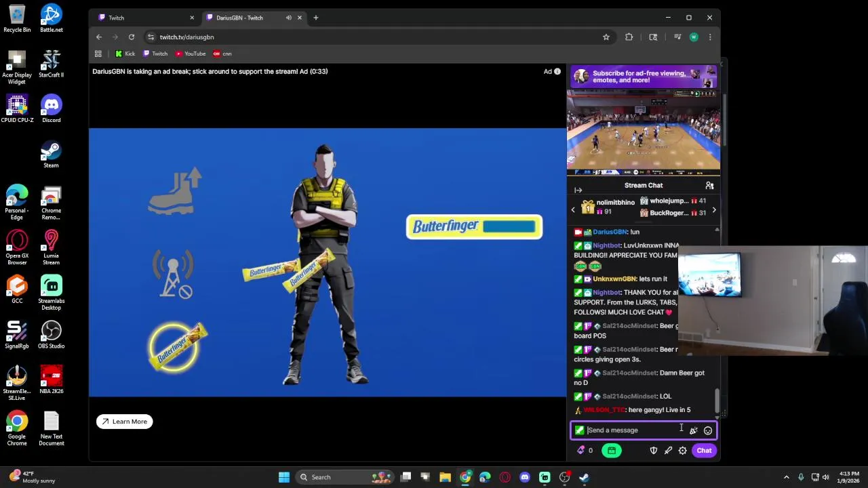Open OBS Studio desktop shortcut
The width and height of the screenshot is (868, 488).
[51, 335]
